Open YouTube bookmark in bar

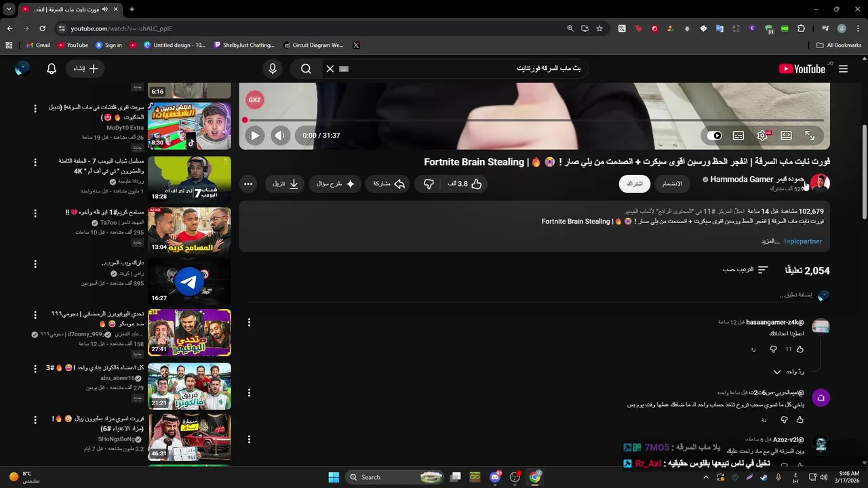73,45
